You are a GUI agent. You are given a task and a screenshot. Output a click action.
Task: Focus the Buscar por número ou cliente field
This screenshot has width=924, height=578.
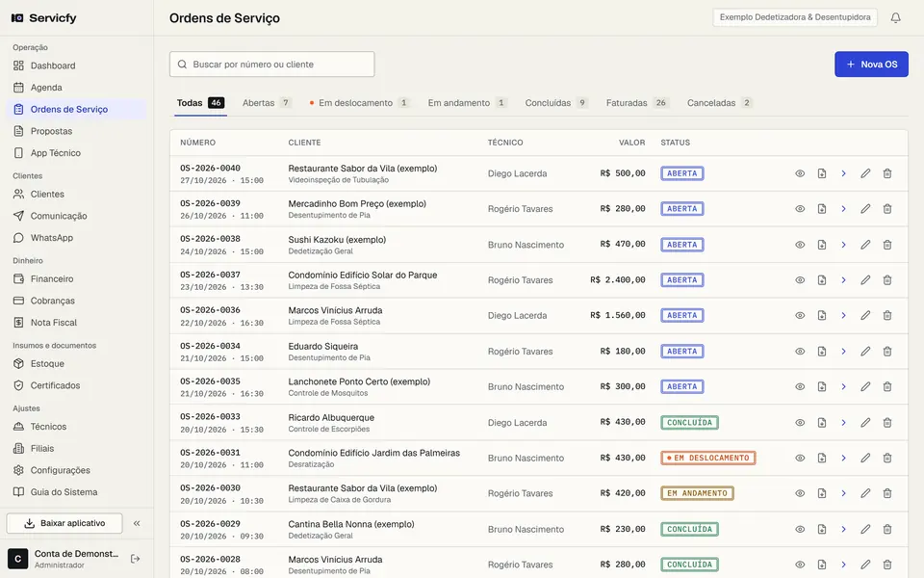pyautogui.click(x=271, y=65)
